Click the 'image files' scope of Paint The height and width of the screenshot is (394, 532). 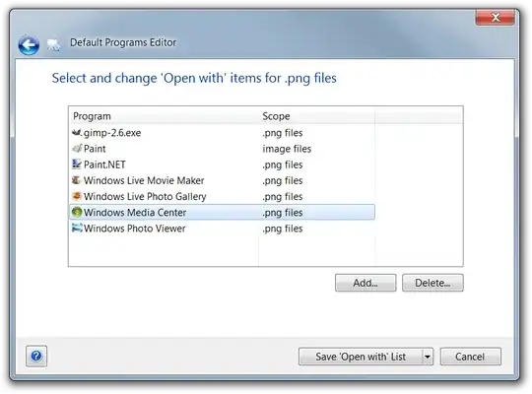point(287,149)
